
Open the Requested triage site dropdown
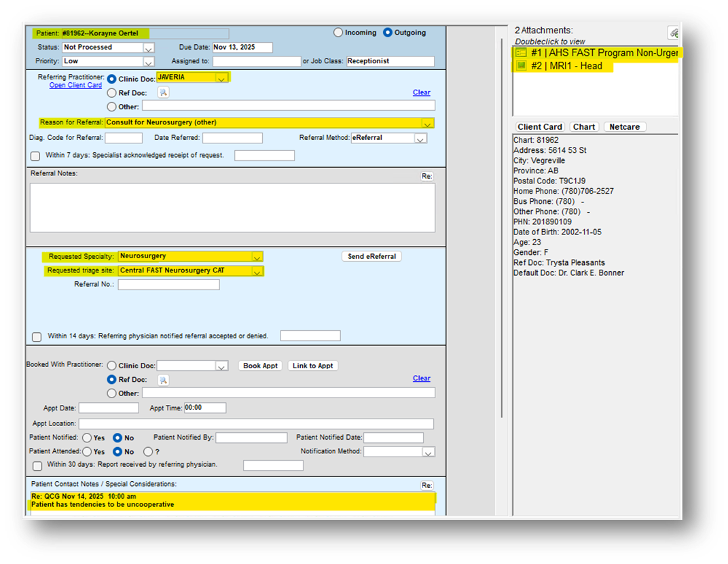click(x=257, y=271)
